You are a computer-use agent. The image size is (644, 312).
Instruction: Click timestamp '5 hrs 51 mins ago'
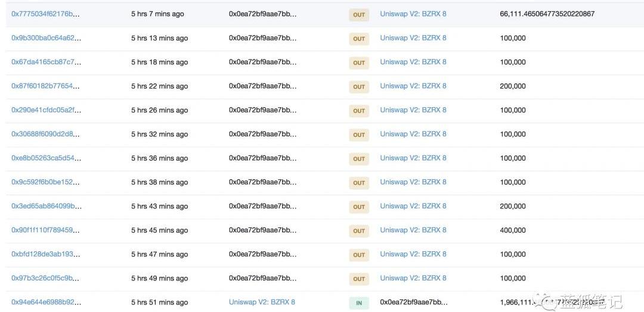pos(159,302)
